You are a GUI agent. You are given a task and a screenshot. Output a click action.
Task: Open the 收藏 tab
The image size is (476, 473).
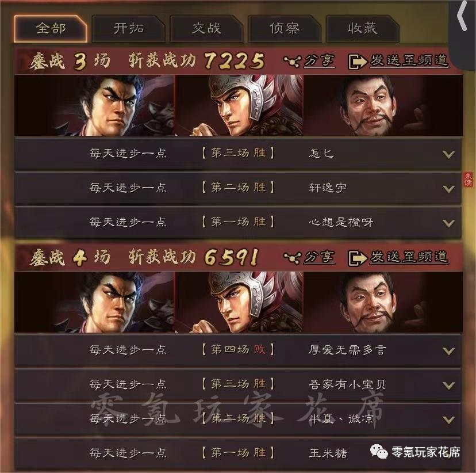point(362,29)
